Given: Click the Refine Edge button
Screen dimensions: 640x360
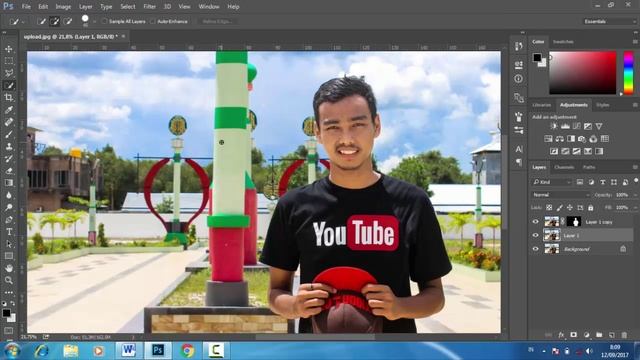Looking at the screenshot, I should point(217,21).
